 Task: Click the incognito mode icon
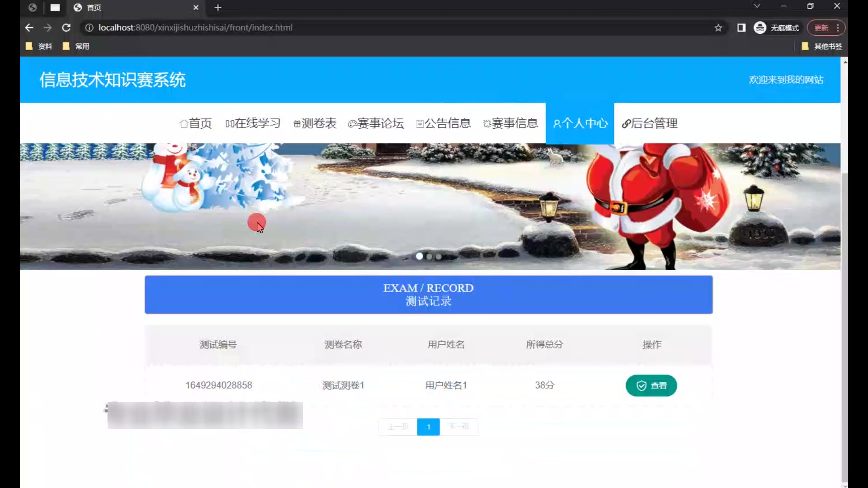(x=760, y=28)
